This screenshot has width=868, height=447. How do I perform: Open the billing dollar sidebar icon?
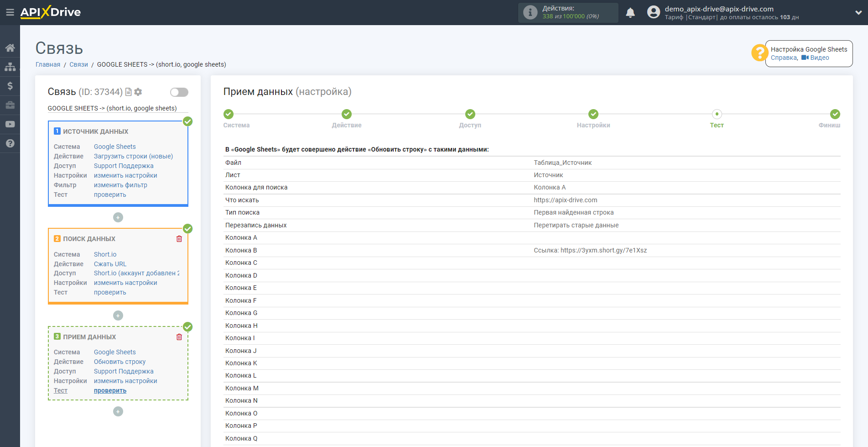point(10,86)
